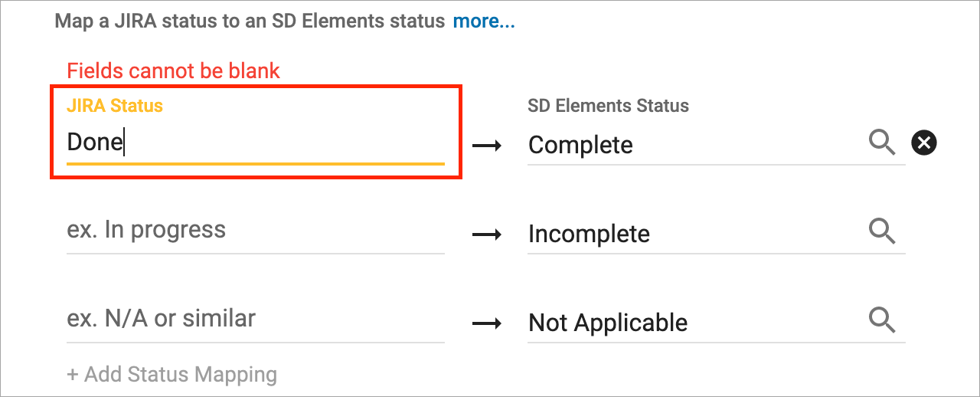The width and height of the screenshot is (980, 397).
Task: Remove the Done to Complete mapping
Action: (924, 143)
